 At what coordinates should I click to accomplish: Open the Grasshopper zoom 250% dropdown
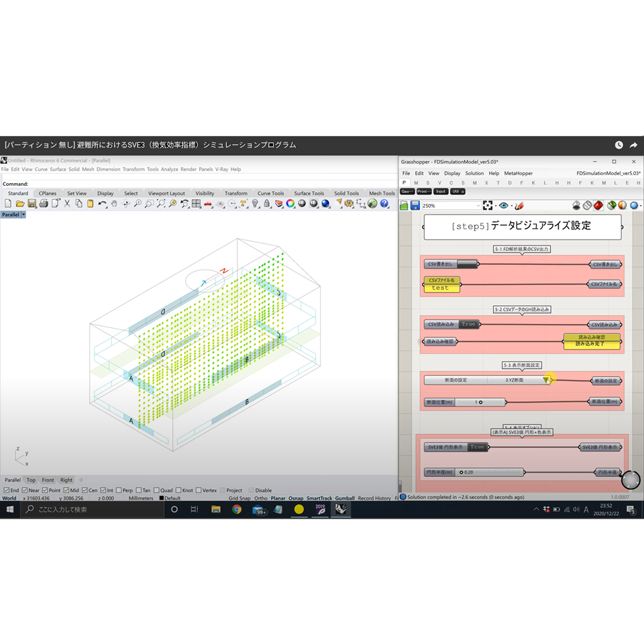pyautogui.click(x=478, y=205)
